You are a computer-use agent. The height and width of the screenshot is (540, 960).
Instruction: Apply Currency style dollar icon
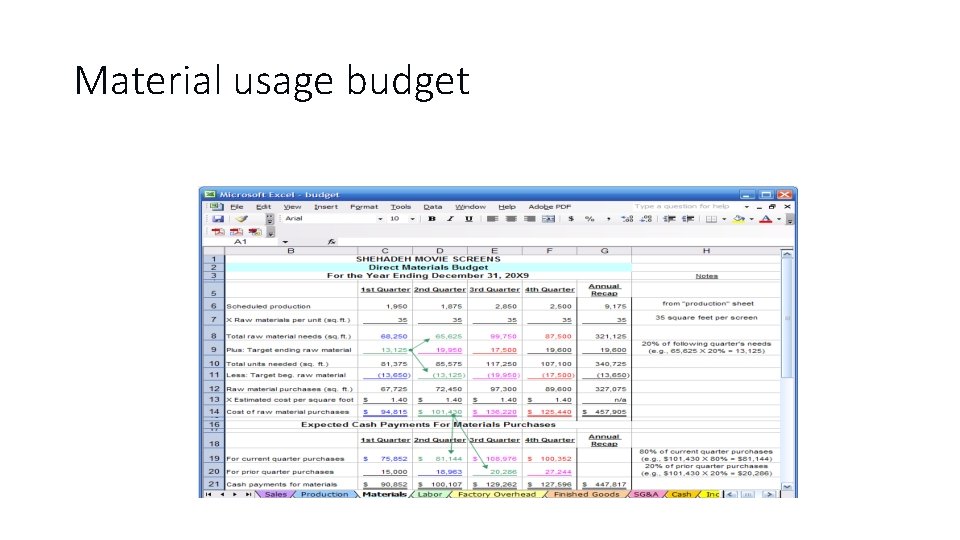click(571, 219)
